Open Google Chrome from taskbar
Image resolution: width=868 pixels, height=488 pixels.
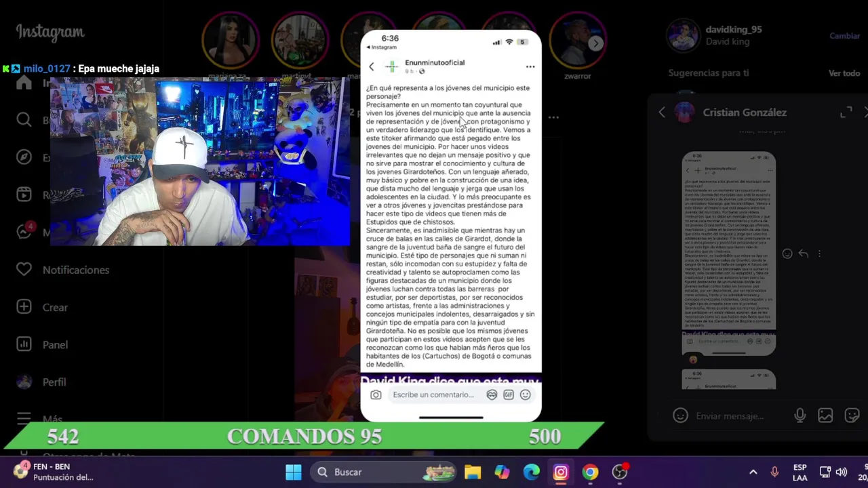[590, 472]
